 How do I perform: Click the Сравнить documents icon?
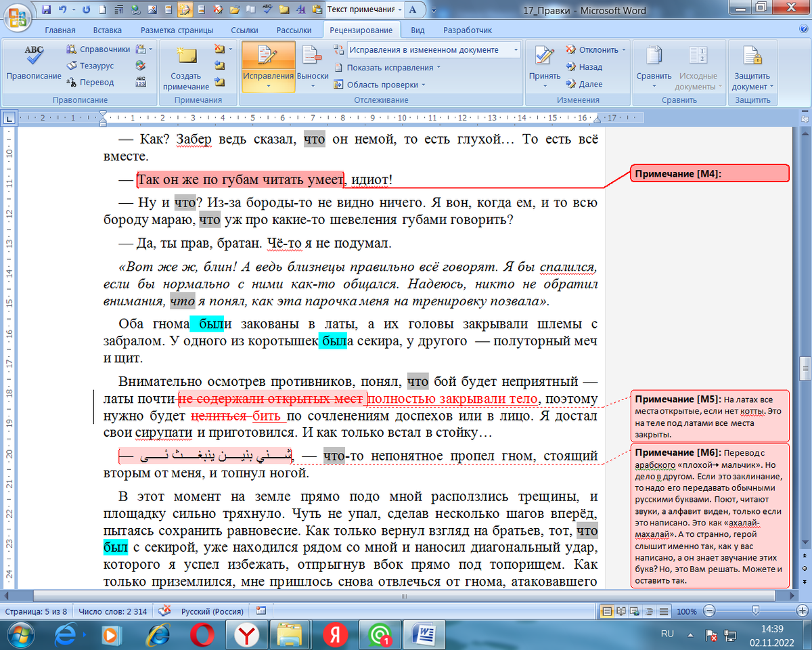(x=654, y=64)
